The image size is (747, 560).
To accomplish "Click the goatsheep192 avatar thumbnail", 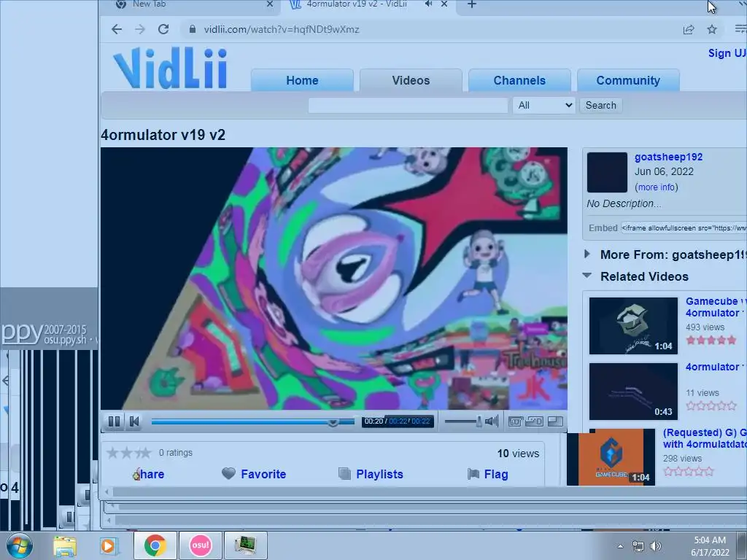I will (607, 172).
